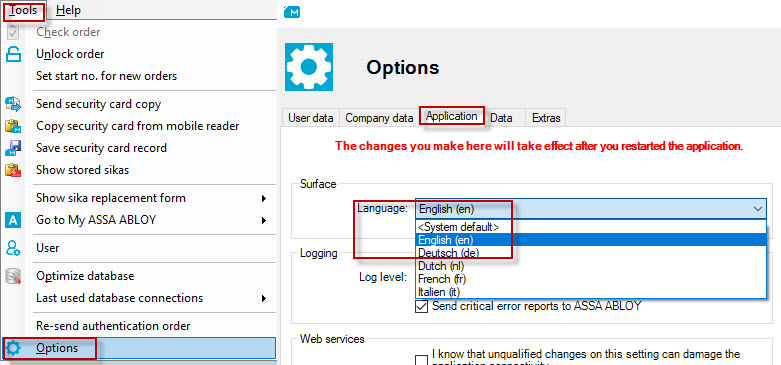Click the Copy security card from mobile reader icon
This screenshot has height=365, width=781.
tap(13, 126)
